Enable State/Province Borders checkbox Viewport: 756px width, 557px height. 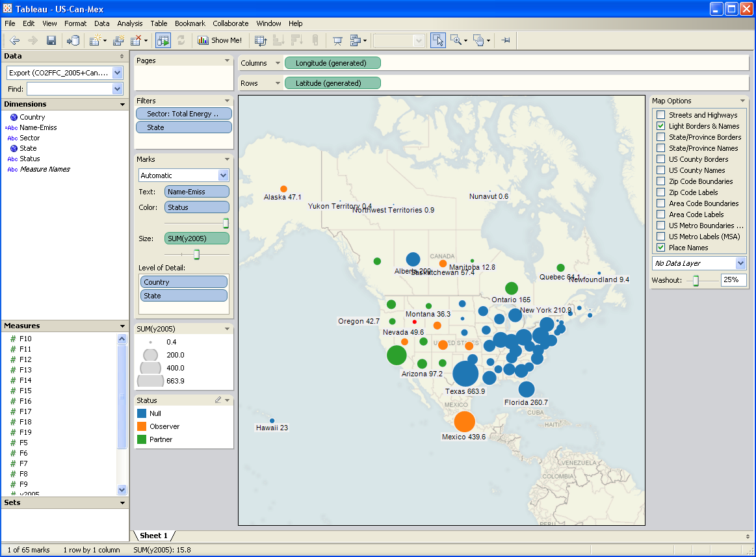(661, 137)
